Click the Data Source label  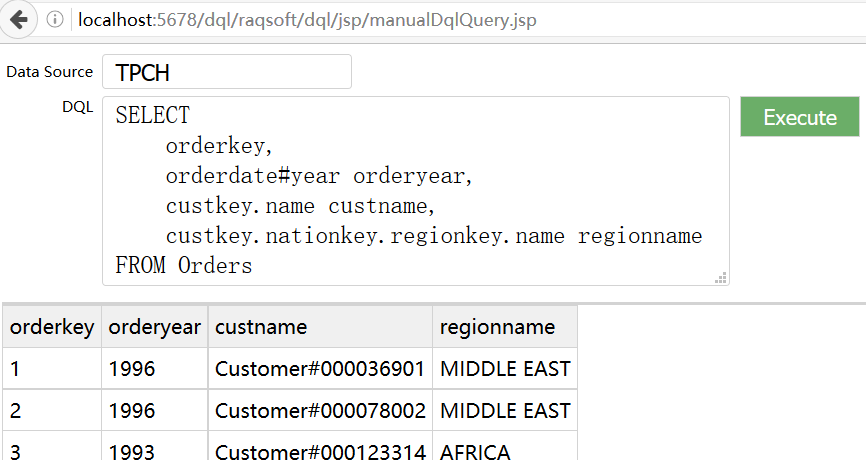point(49,72)
